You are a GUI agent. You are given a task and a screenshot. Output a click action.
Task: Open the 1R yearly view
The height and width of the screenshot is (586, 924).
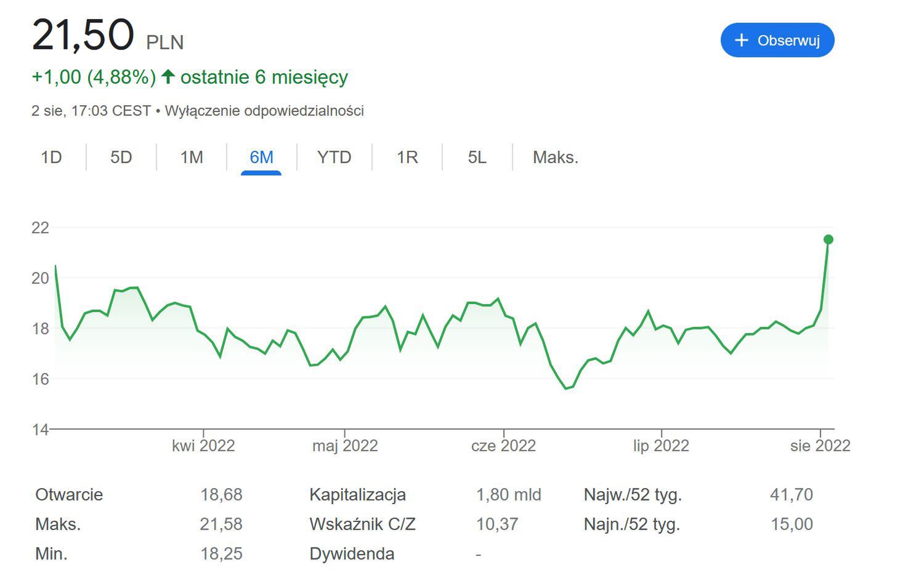pyautogui.click(x=407, y=158)
